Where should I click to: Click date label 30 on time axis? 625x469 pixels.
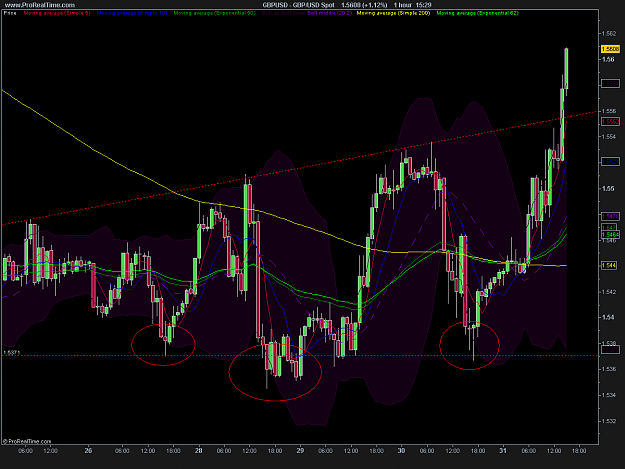401,451
